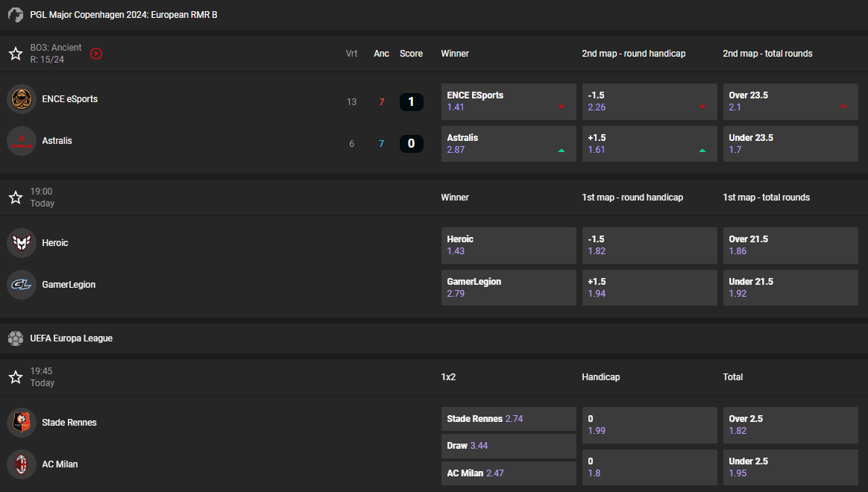Click the football icon beside UEFA Europa League
Viewport: 868px width, 492px height.
[x=16, y=338]
